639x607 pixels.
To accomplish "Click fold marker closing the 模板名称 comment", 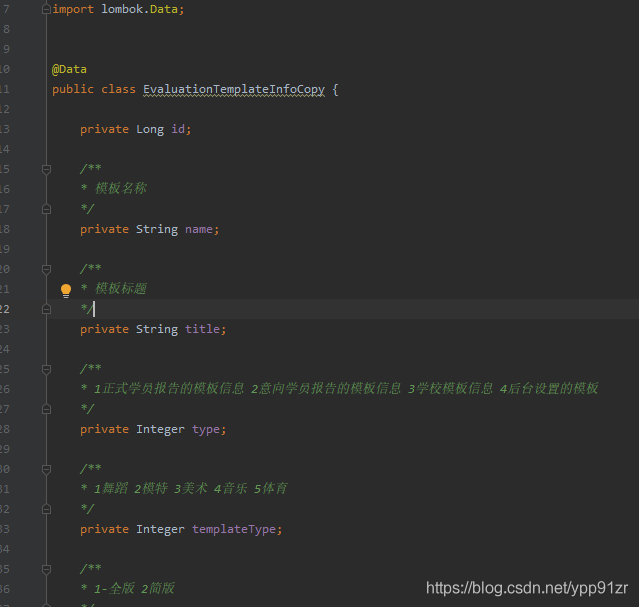I will point(46,209).
